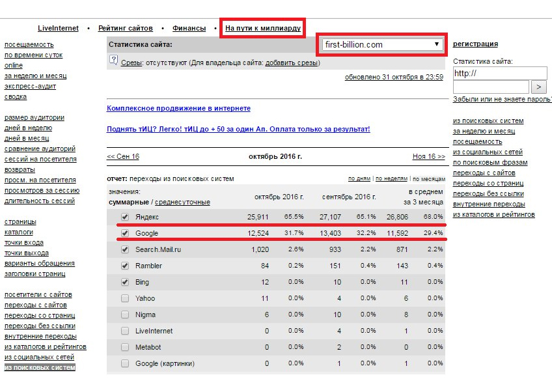The image size is (552, 392).
Task: Open the возвраты report
Action: coord(20,169)
